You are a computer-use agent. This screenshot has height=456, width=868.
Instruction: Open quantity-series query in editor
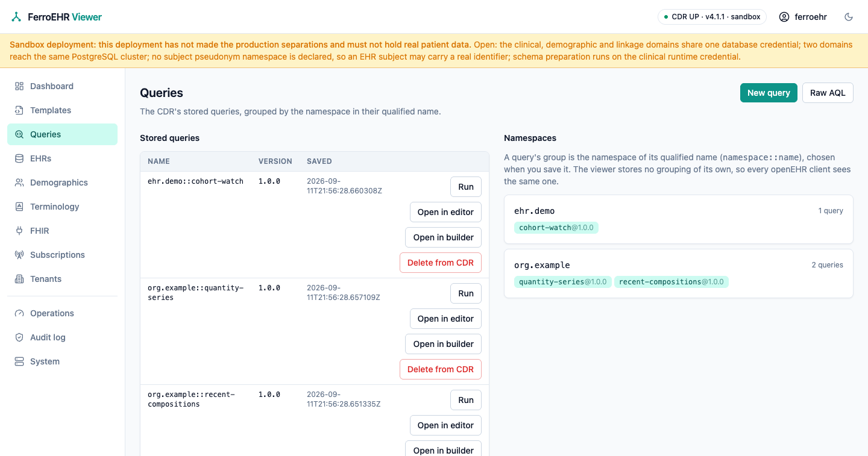[x=445, y=319]
